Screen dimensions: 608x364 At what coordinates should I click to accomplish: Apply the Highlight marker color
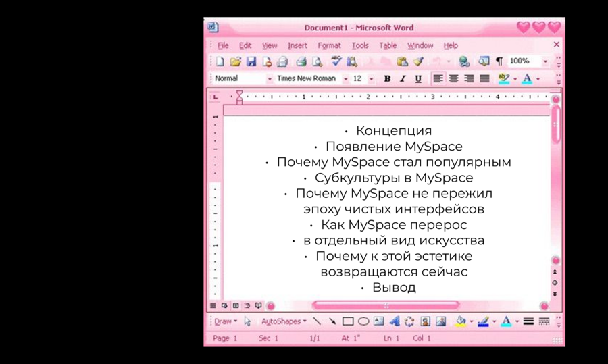click(504, 79)
